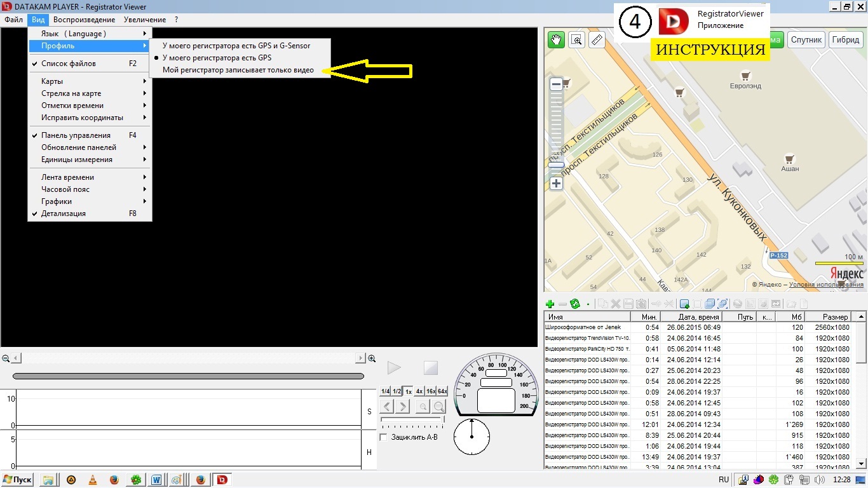Select the hand pan tool on map

click(x=556, y=40)
